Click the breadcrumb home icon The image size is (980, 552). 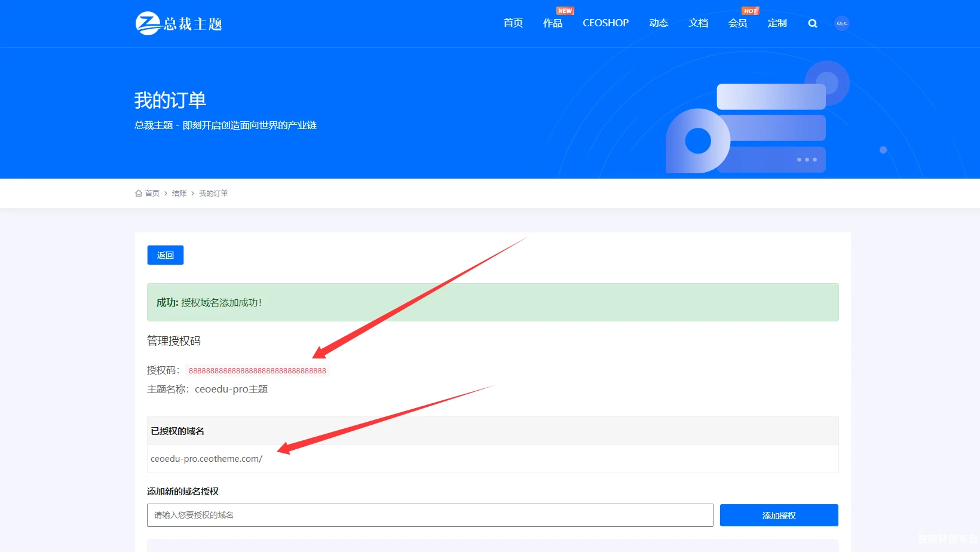coord(139,194)
